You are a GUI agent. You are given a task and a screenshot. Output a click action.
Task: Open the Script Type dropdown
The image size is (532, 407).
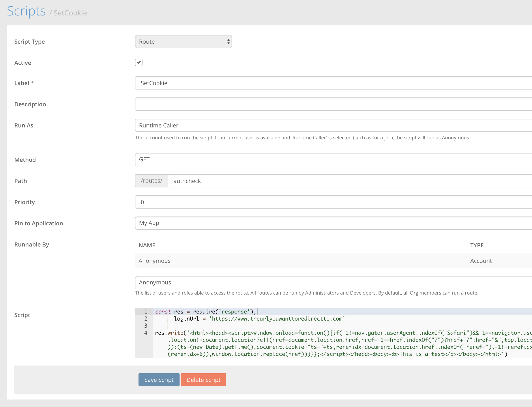pyautogui.click(x=183, y=41)
